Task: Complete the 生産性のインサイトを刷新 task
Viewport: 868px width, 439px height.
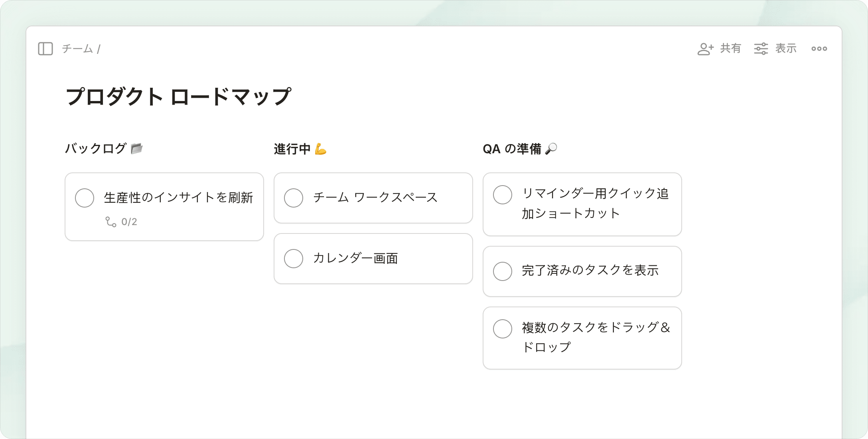Action: click(85, 198)
